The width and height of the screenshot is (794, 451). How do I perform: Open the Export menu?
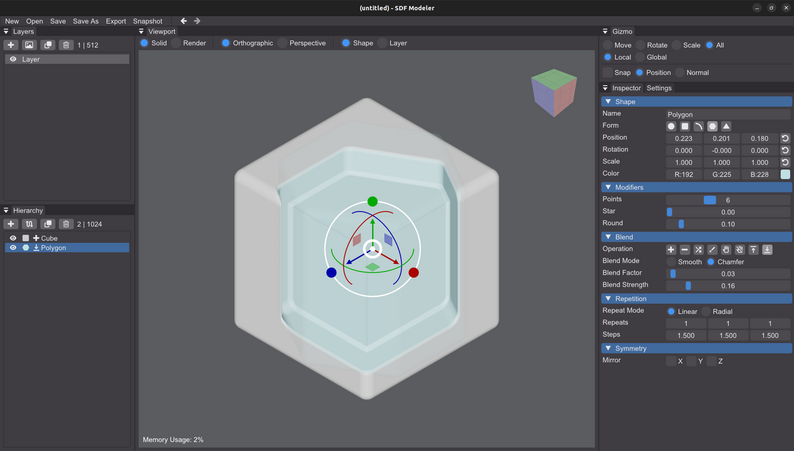(115, 21)
